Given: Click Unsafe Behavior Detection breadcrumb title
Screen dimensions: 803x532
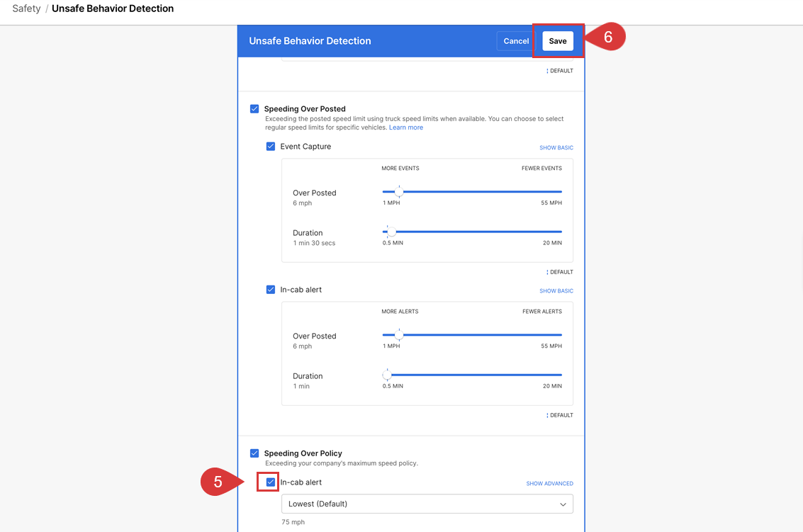Looking at the screenshot, I should tap(113, 9).
